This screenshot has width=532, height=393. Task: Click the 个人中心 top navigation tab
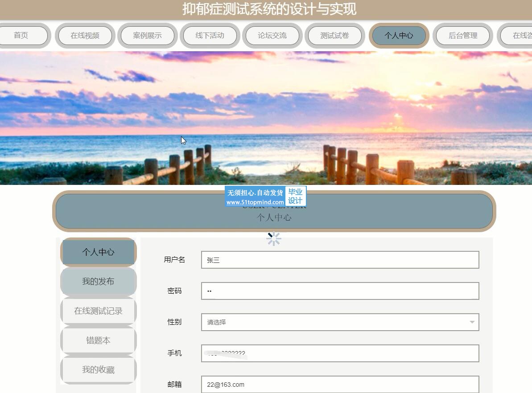[399, 36]
